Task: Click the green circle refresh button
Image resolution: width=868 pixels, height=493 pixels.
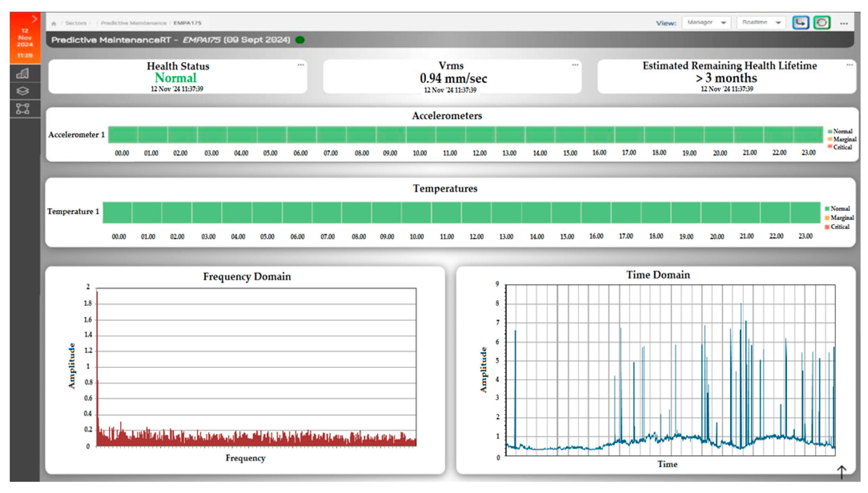Action: [x=821, y=23]
